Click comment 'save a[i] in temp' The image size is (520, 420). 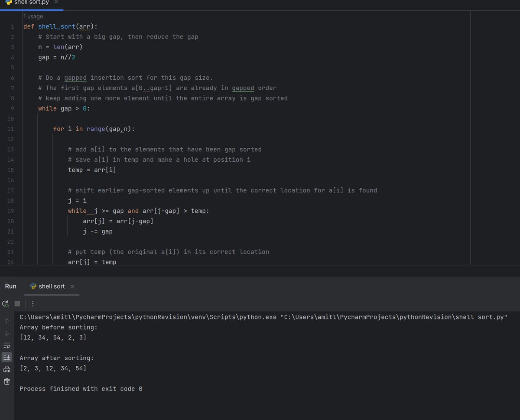pos(159,160)
